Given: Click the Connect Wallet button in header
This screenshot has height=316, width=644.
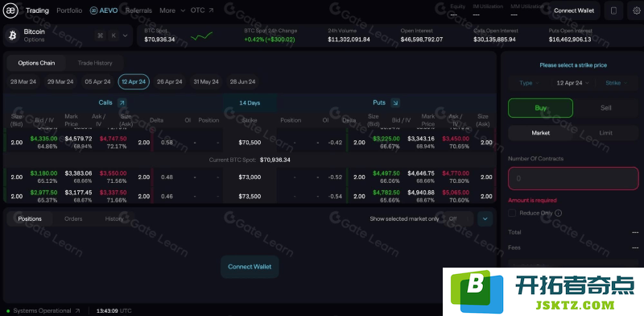Looking at the screenshot, I should pyautogui.click(x=574, y=10).
